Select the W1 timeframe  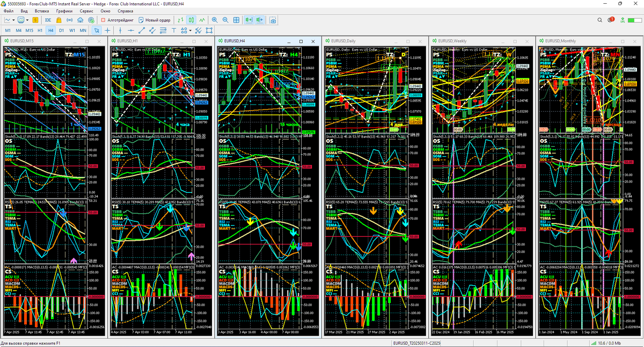[x=72, y=30]
